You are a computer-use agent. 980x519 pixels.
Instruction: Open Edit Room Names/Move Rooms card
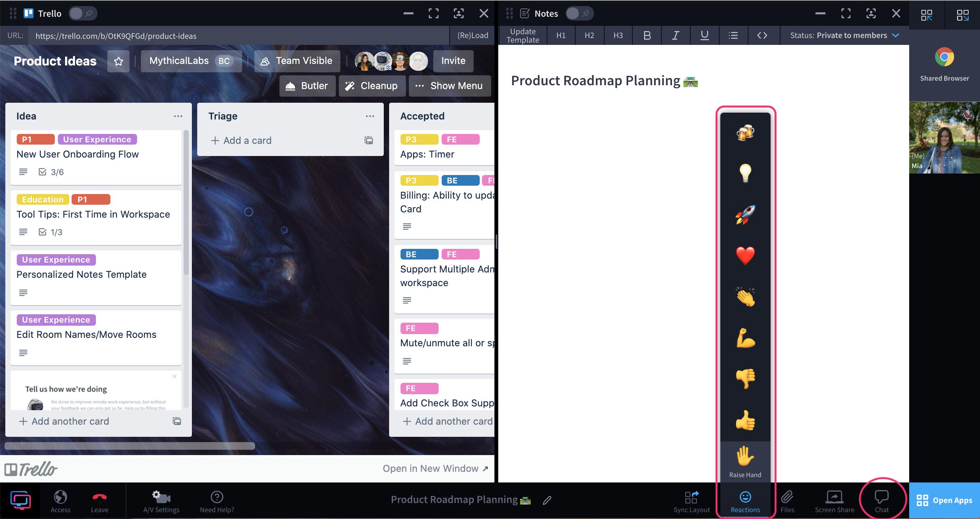[x=96, y=338]
